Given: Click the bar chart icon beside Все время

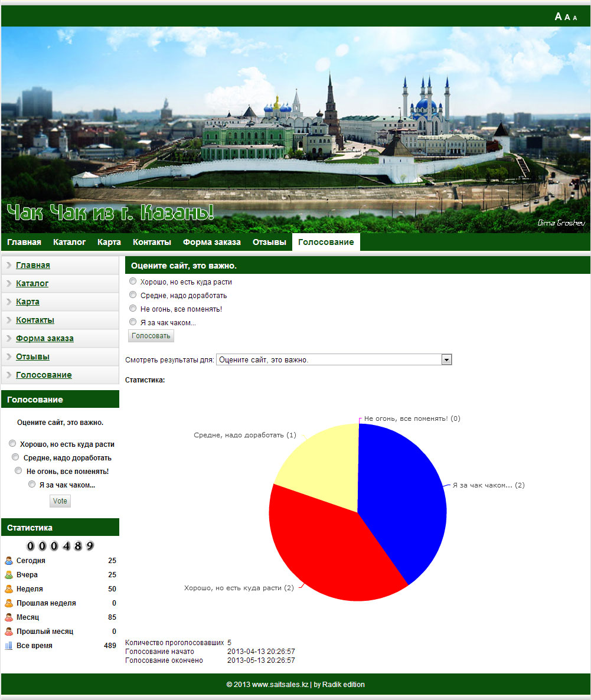Looking at the screenshot, I should [x=9, y=646].
